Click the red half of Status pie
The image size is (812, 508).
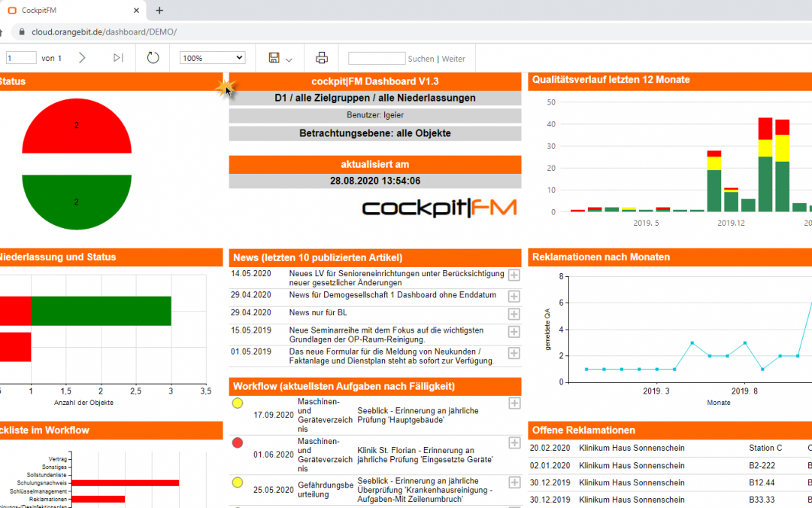tap(77, 128)
